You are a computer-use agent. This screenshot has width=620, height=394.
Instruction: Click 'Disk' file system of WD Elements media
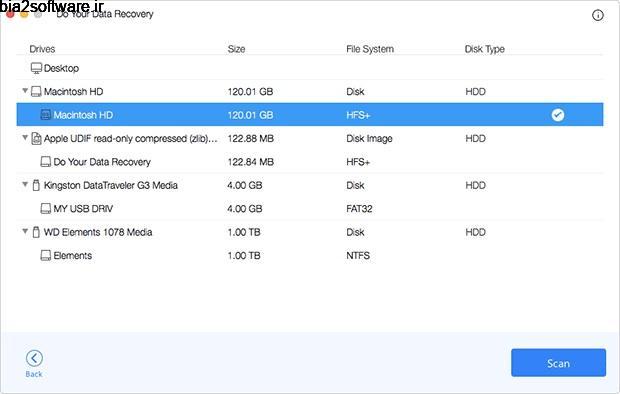pyautogui.click(x=355, y=232)
